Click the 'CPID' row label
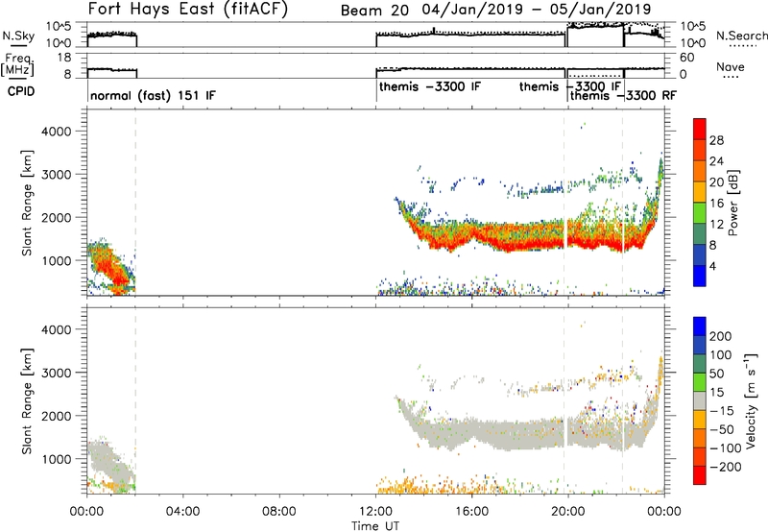 coord(21,91)
